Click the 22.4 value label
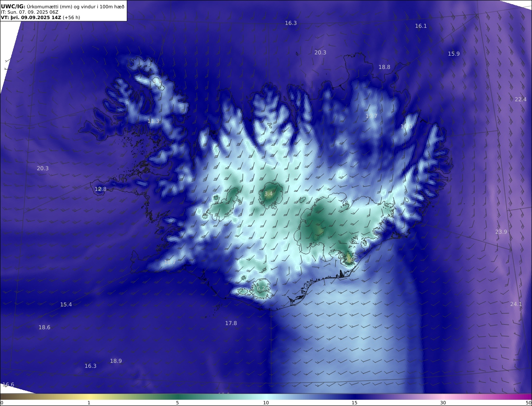The image size is (532, 406). (x=521, y=99)
